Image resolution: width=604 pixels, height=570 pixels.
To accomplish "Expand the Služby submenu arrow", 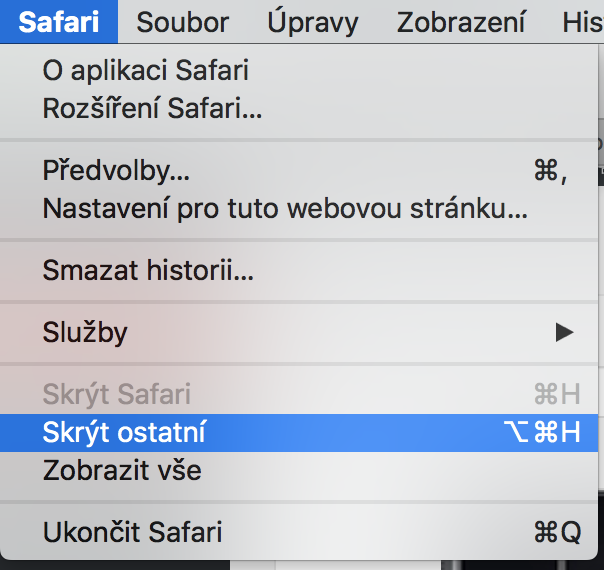I will click(x=565, y=331).
